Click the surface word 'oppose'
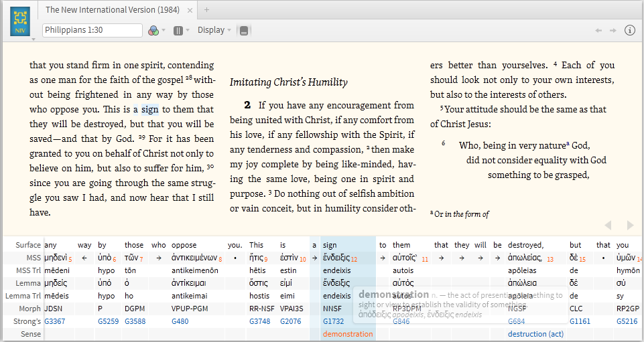This screenshot has height=342, width=644. (184, 245)
